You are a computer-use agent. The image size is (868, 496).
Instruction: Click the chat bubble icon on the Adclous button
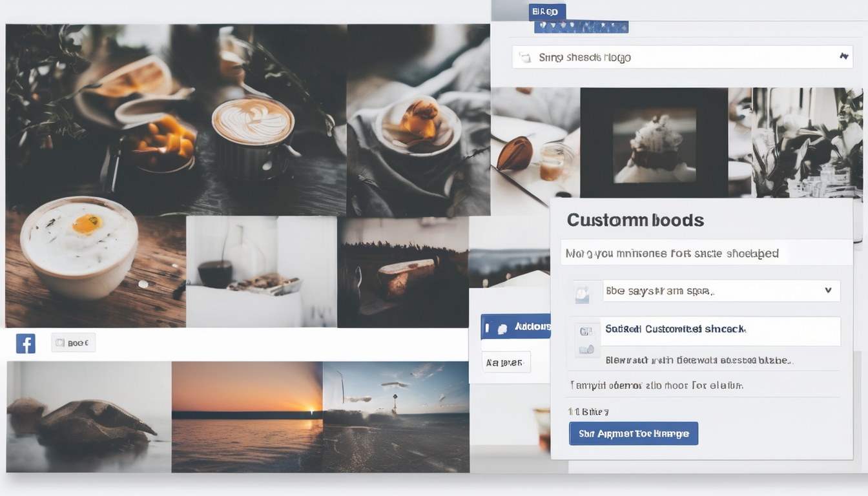click(x=502, y=327)
